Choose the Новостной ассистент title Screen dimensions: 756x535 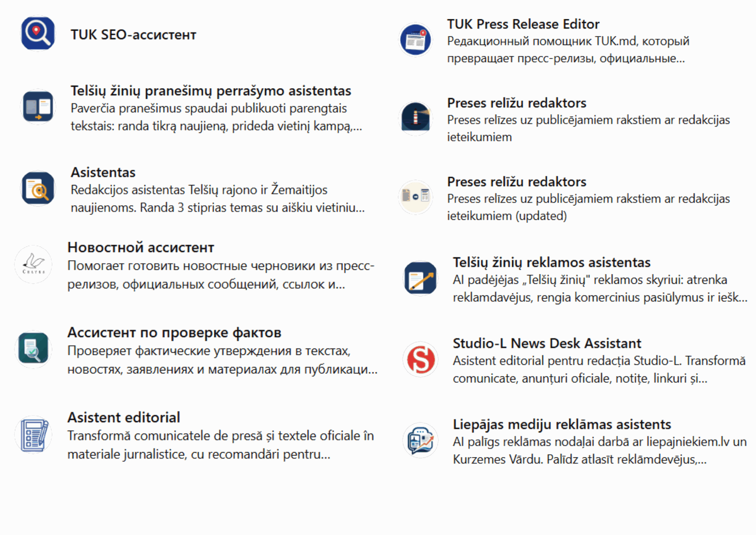point(141,248)
